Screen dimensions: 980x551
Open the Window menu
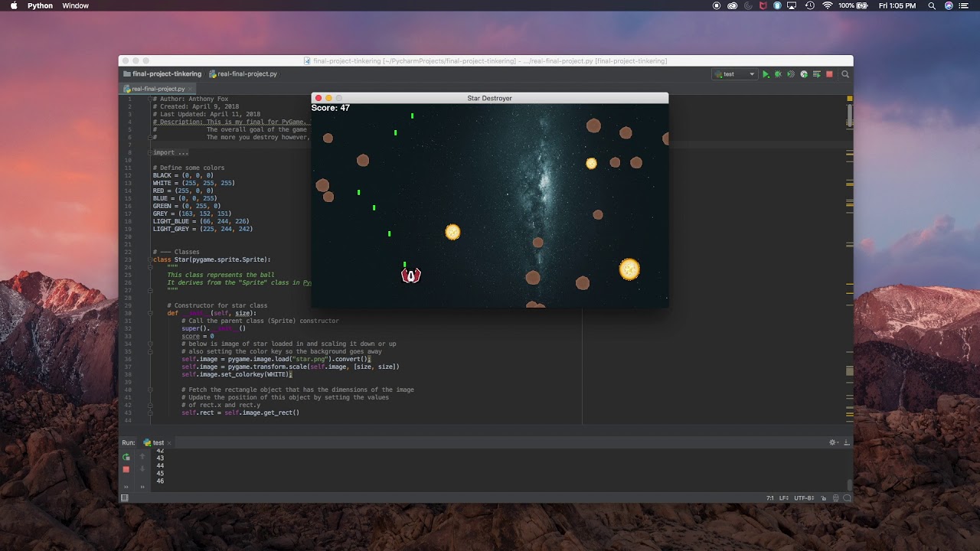(75, 5)
